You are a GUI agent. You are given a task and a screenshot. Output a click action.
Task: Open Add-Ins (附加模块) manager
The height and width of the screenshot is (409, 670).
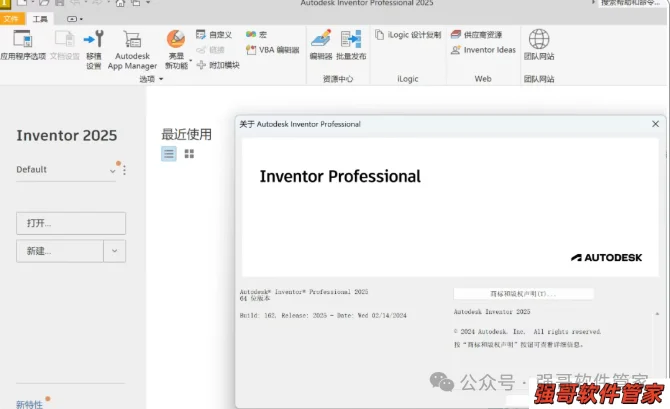point(218,65)
